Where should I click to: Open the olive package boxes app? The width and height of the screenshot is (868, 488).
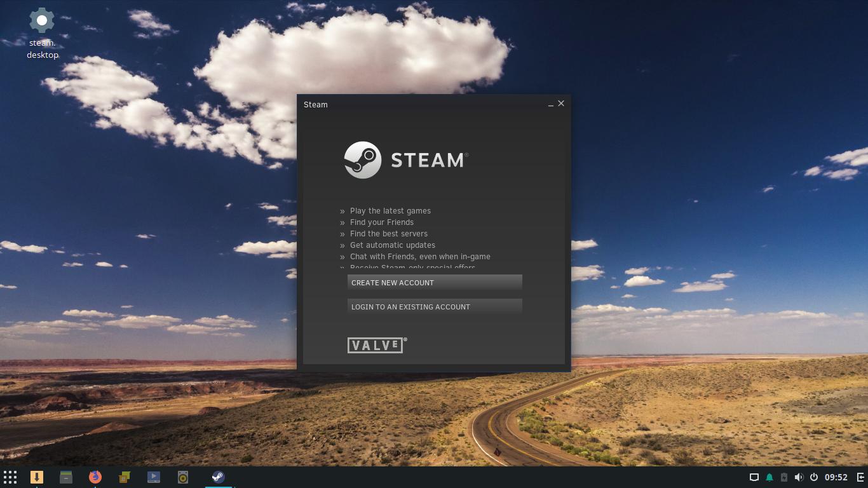pyautogui.click(x=125, y=477)
